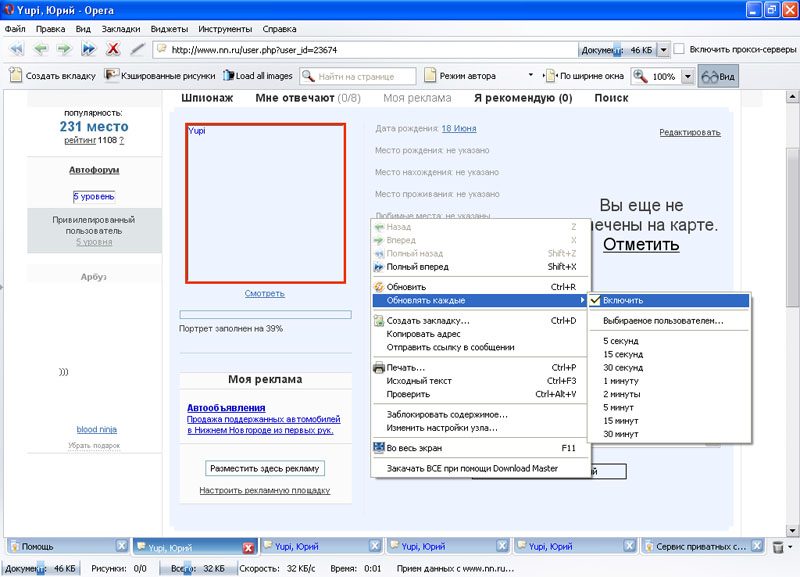Viewport: 800px width, 577px height.
Task: Click the Back arrow in the toolbar
Action: 40,49
